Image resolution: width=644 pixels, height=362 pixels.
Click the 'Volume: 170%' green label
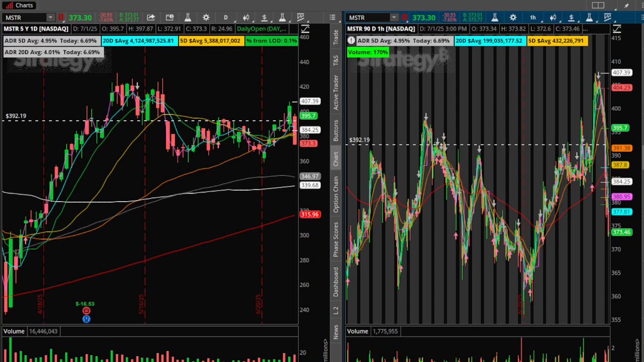tap(368, 52)
